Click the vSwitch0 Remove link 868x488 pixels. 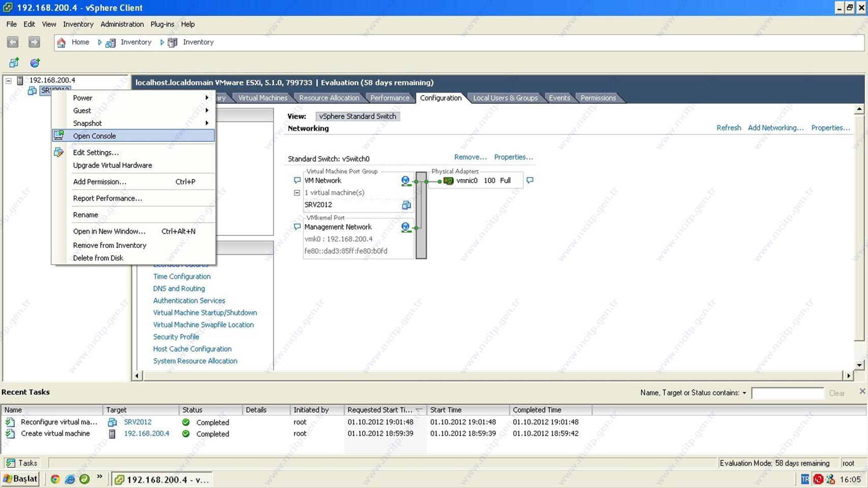click(x=470, y=157)
